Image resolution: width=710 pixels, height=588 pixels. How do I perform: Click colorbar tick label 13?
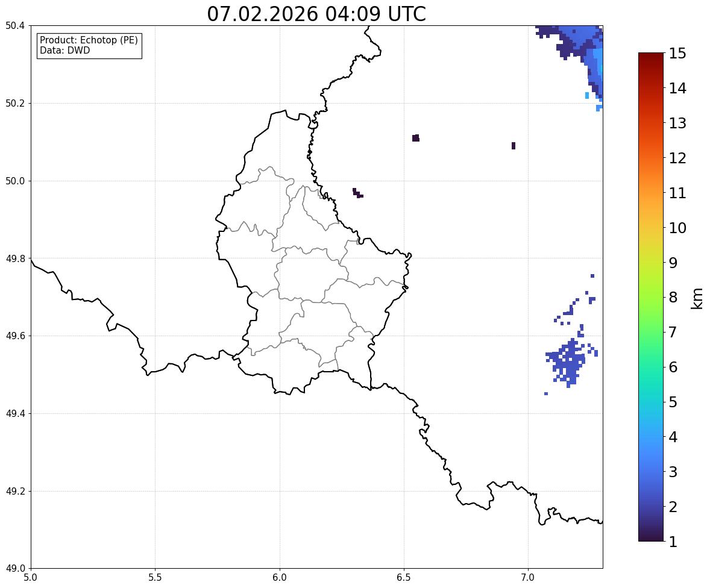tap(677, 123)
